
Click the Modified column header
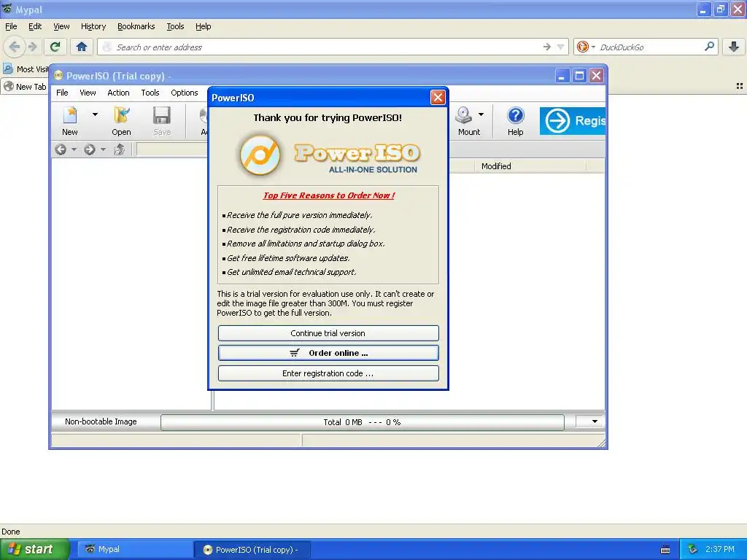[x=530, y=166]
